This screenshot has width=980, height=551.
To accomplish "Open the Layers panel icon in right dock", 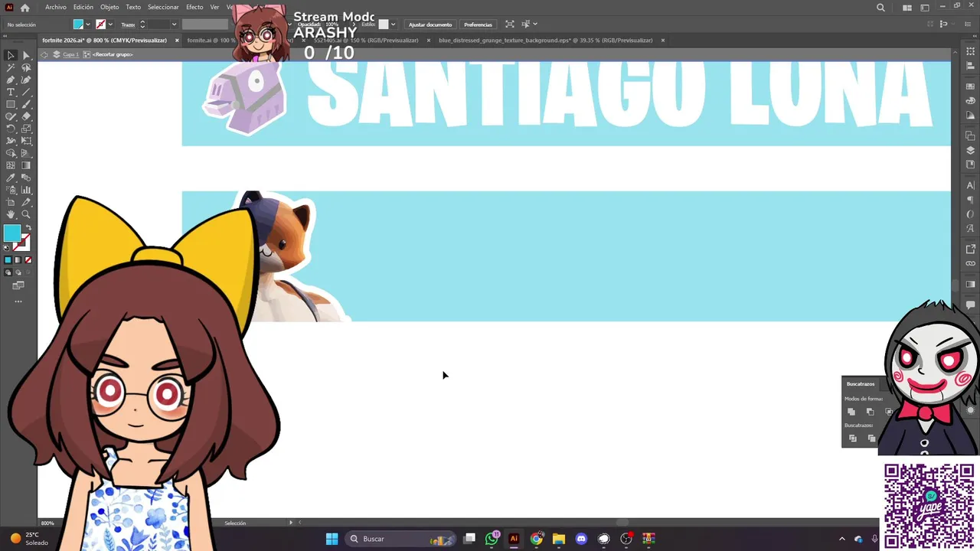I will pos(970,150).
